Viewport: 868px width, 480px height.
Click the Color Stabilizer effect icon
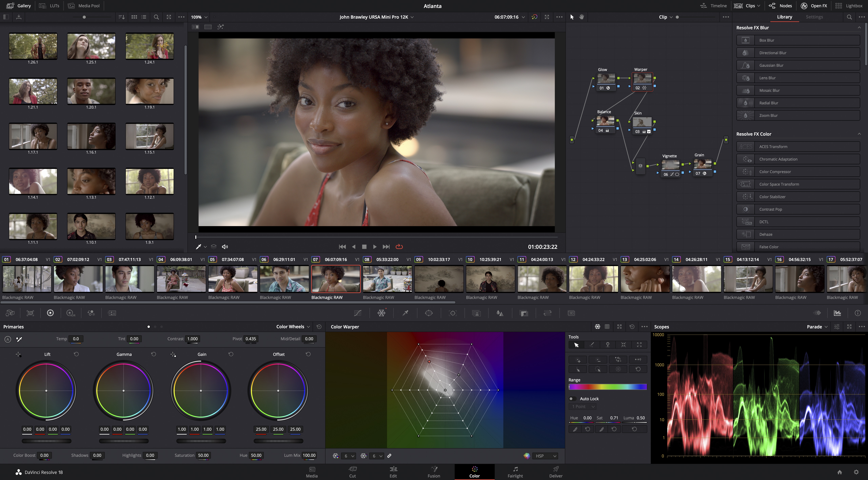pos(746,196)
